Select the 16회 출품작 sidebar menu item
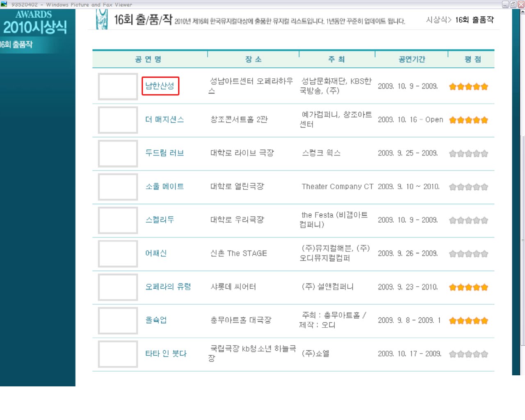Viewport: 525px width, 420px height. (16, 44)
